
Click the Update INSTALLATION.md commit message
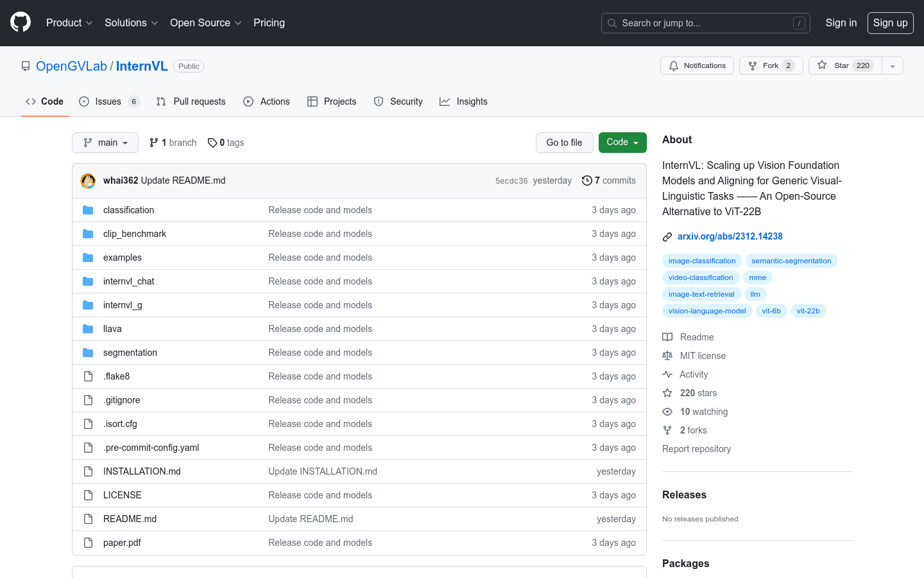coord(323,471)
